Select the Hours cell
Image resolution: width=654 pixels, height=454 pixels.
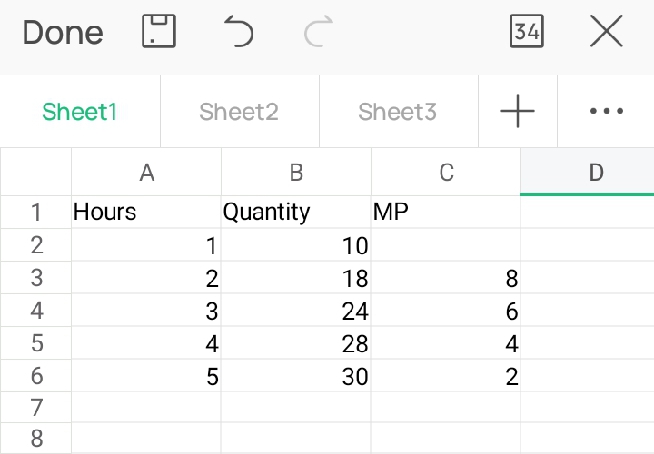point(146,212)
